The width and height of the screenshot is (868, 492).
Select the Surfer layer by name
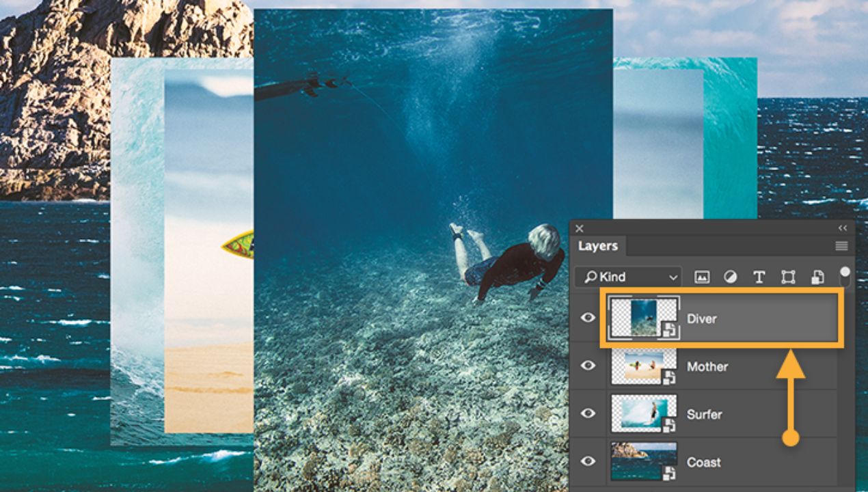[x=705, y=415]
